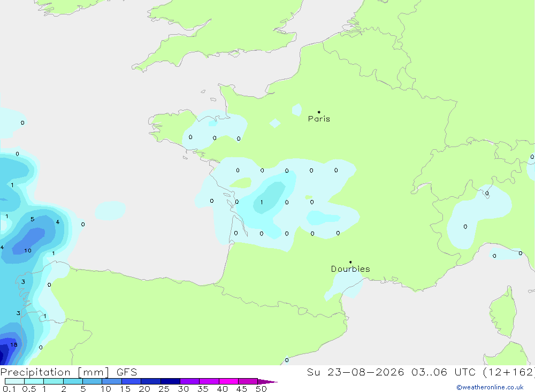Click the '18' precipitation value on the map
The height and width of the screenshot is (392, 535).
(14, 344)
